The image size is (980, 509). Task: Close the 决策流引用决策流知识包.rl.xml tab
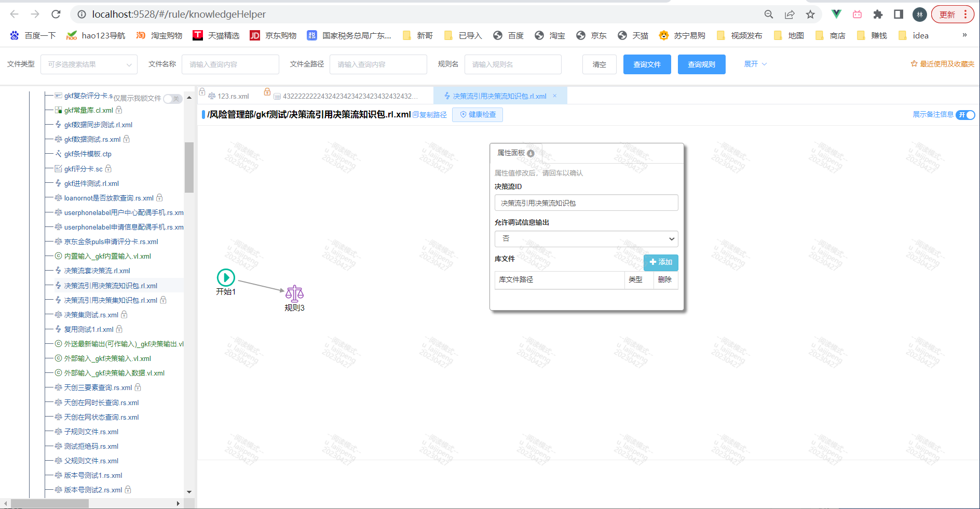point(554,96)
